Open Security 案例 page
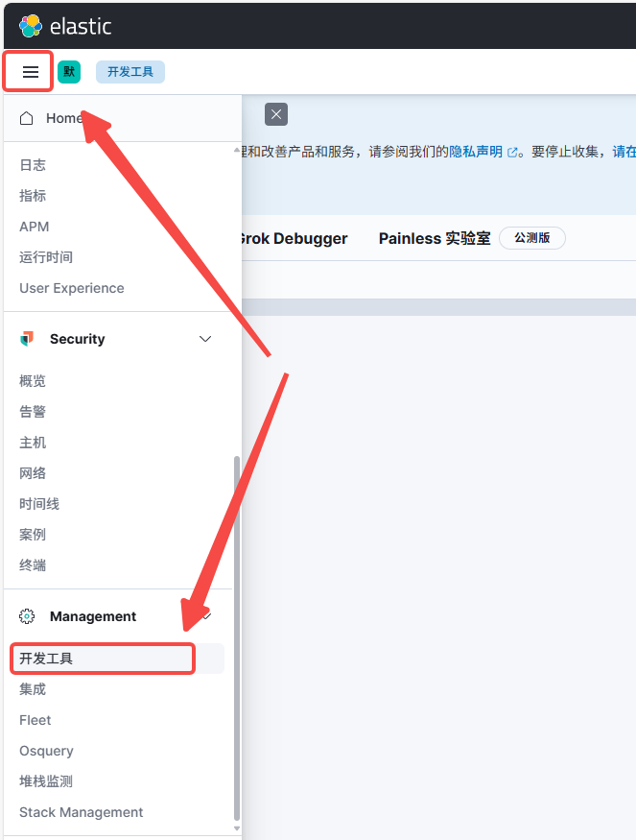 pyautogui.click(x=33, y=534)
